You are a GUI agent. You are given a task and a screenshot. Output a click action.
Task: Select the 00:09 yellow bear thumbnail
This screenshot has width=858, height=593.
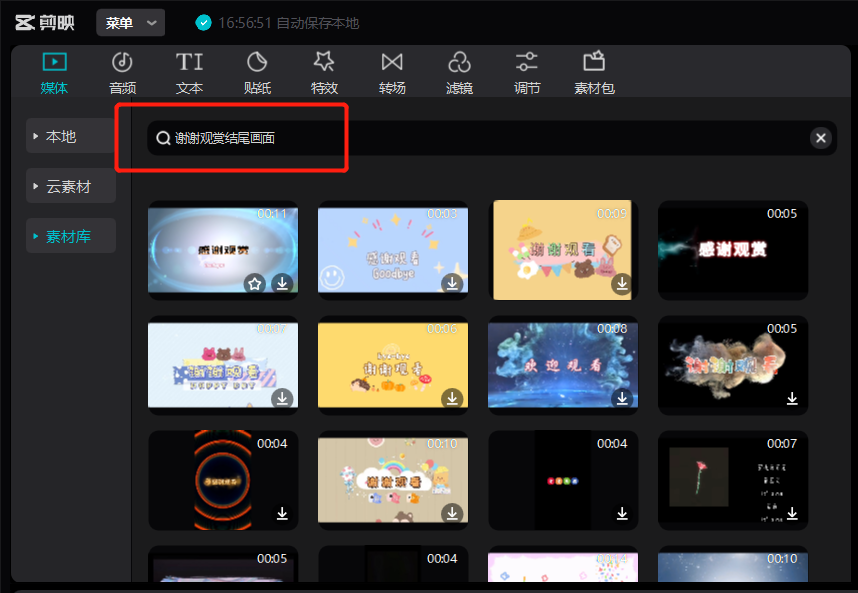click(563, 250)
